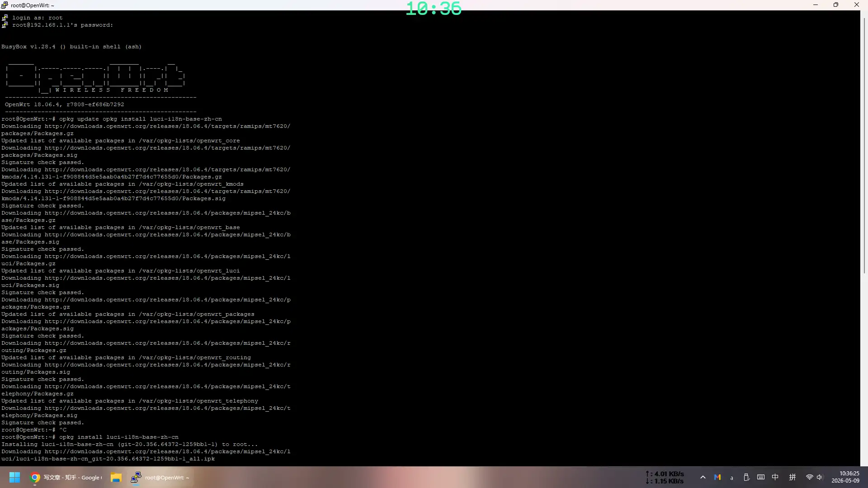The width and height of the screenshot is (868, 488).
Task: Close the PuTTY terminal window
Action: point(857,5)
